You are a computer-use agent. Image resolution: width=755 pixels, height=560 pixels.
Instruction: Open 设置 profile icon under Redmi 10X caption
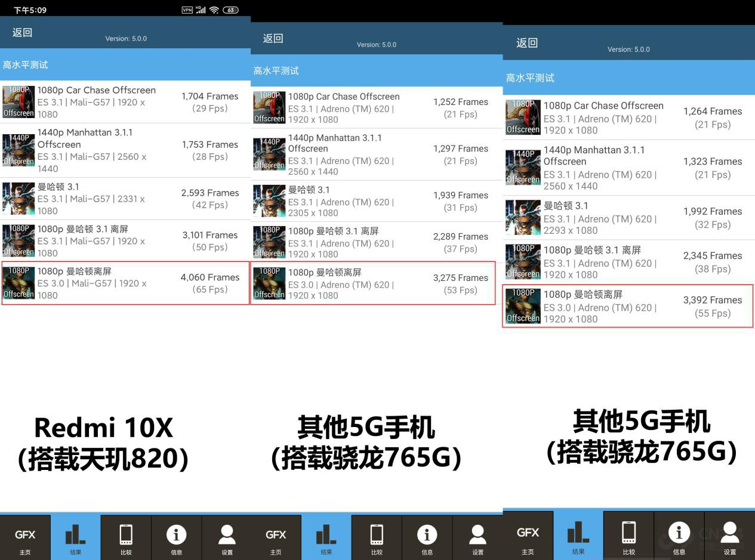pyautogui.click(x=227, y=538)
